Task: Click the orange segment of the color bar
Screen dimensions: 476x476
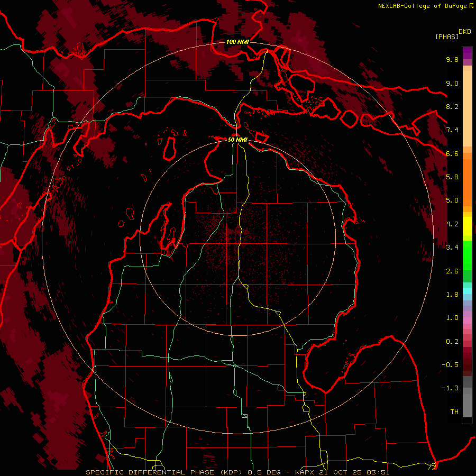Action: [x=467, y=182]
